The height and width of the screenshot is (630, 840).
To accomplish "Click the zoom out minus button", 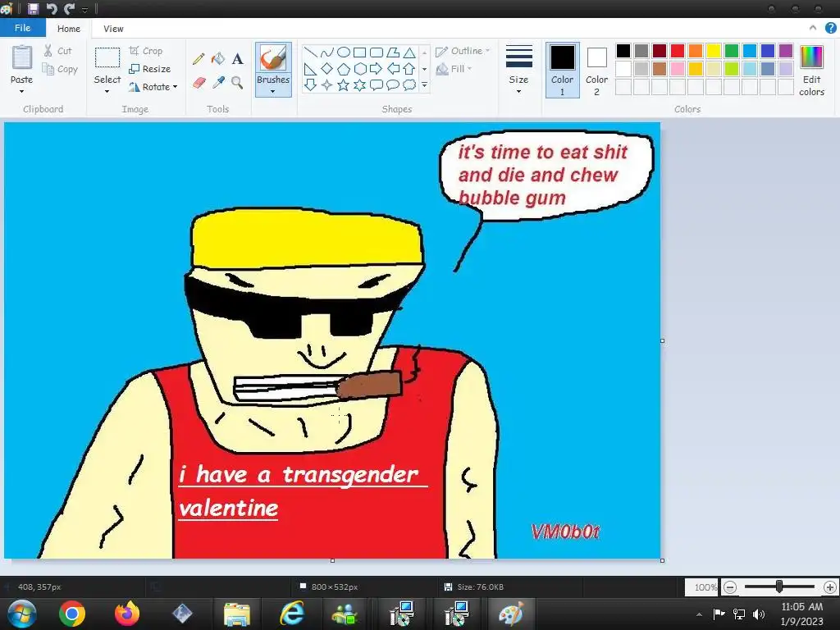I will tap(729, 587).
